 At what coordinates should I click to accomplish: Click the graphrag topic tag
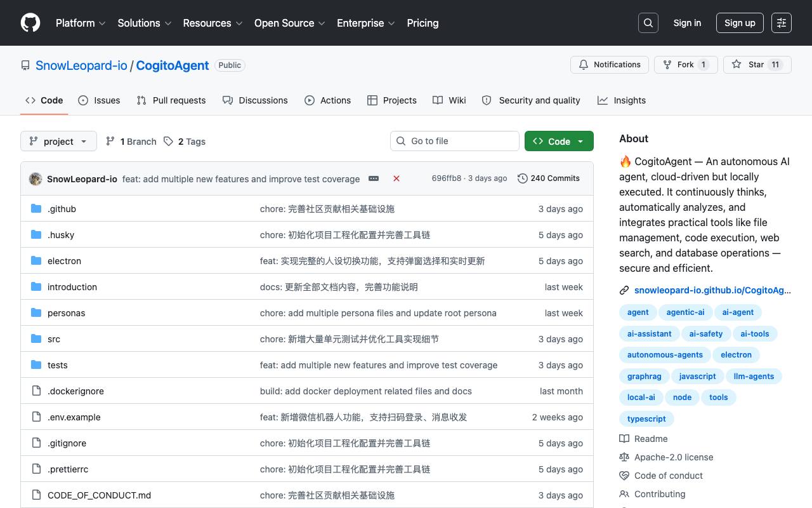pyautogui.click(x=644, y=377)
